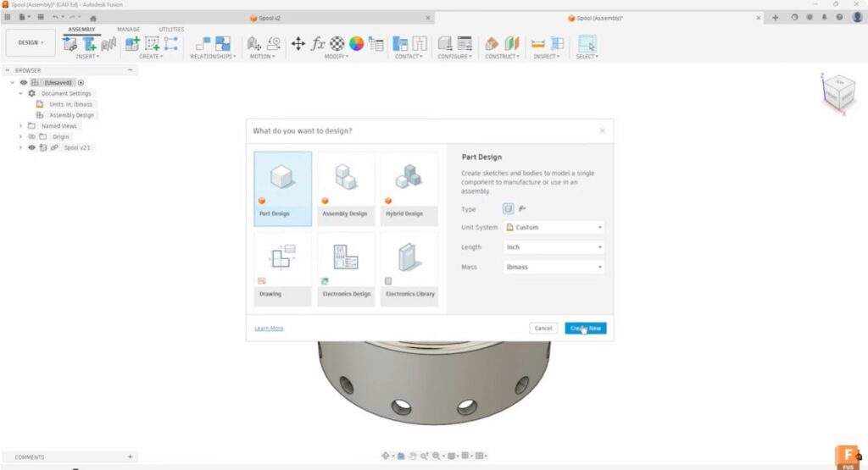Click the activate radio button next to (Unsaved)
This screenshot has width=868, height=470.
pos(81,82)
